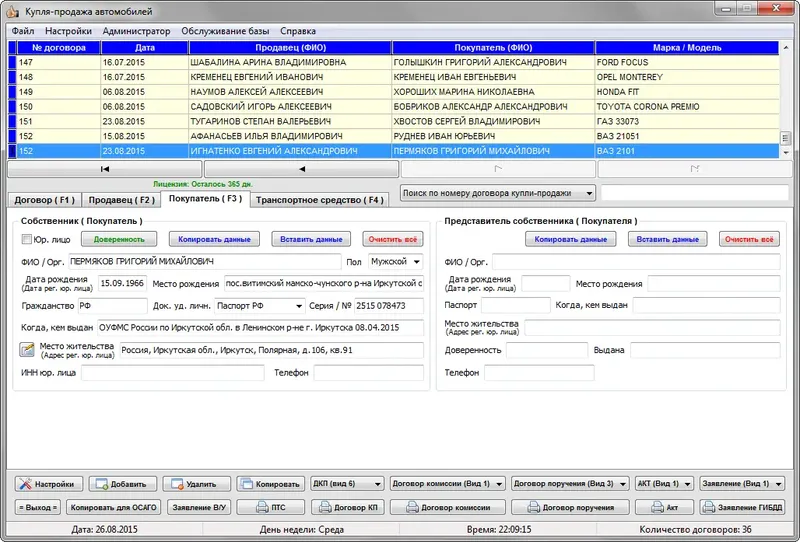The width and height of the screenshot is (800, 542).
Task: Expand search type dropdown for contract number
Action: point(589,193)
